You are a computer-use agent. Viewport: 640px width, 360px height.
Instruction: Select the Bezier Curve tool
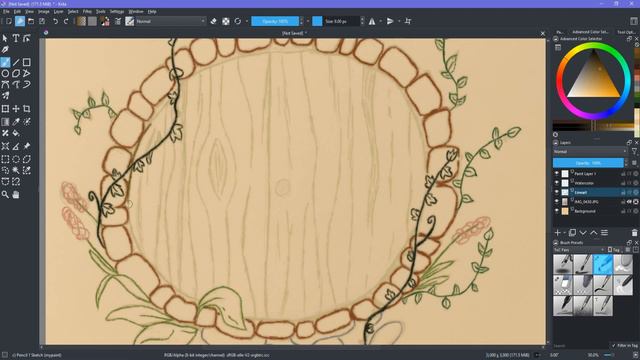click(x=5, y=84)
